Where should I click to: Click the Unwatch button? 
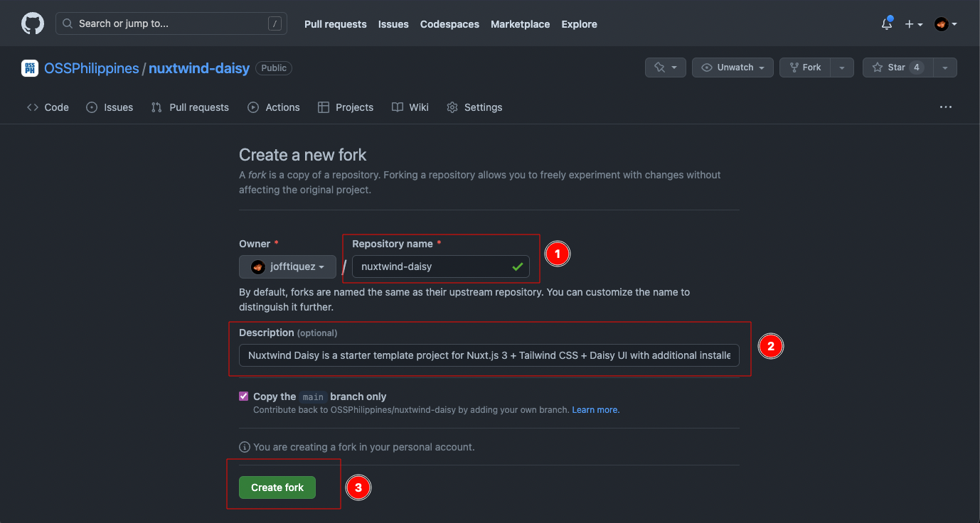(x=733, y=68)
